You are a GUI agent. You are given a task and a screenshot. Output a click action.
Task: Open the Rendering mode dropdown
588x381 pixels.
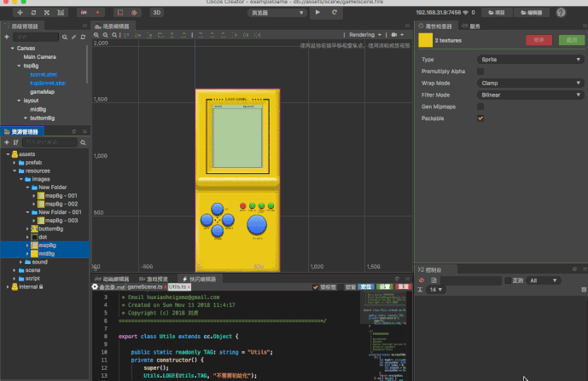365,35
